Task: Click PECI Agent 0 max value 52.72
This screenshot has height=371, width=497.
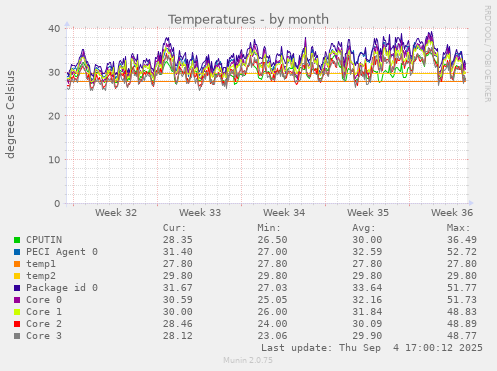Action: pos(462,252)
